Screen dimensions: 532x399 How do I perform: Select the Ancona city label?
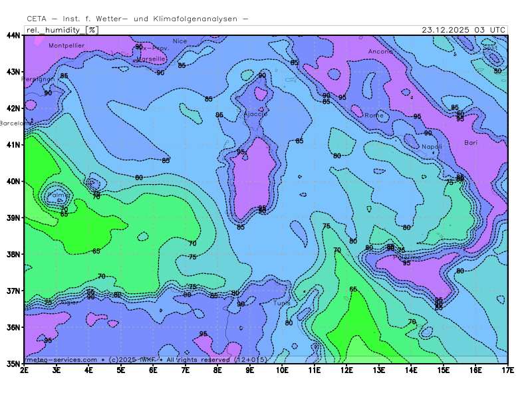[380, 51]
